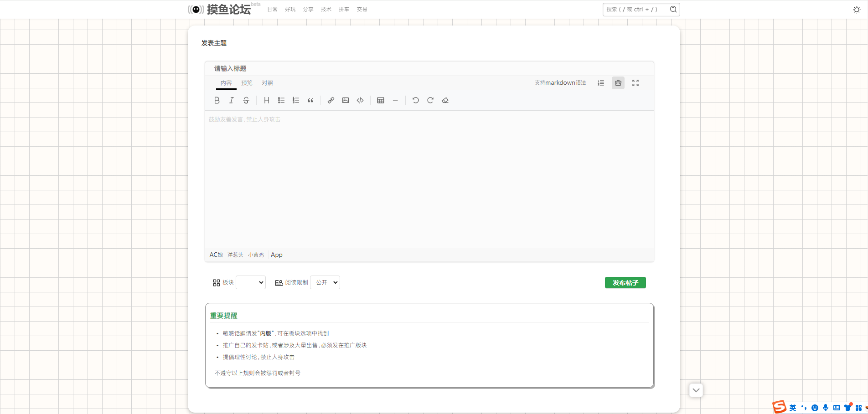Insert an image into the post
The image size is (868, 414).
tap(346, 100)
